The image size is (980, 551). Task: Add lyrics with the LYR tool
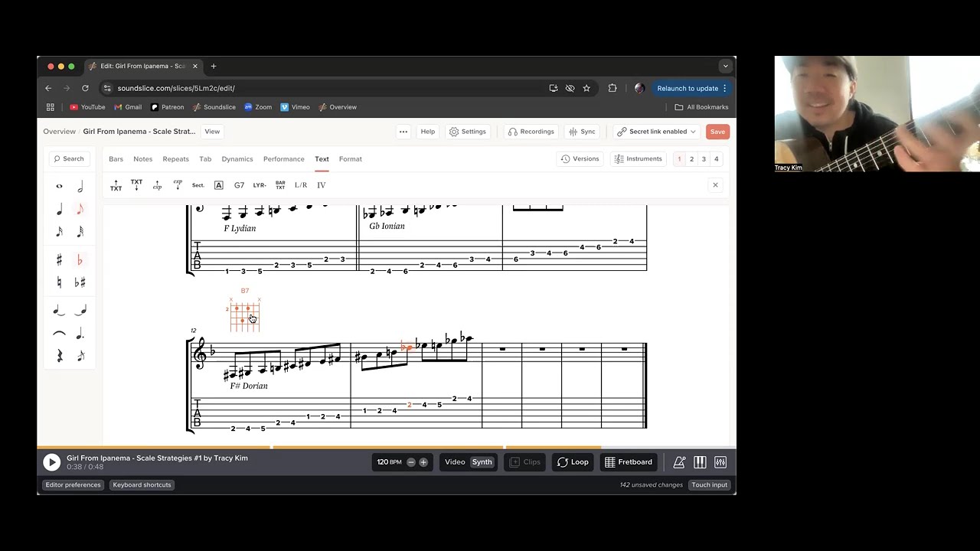tap(260, 185)
